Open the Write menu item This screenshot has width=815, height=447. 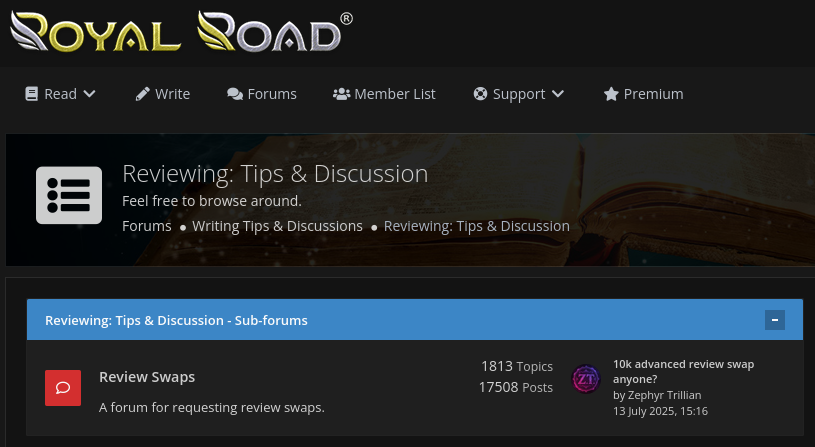point(163,94)
